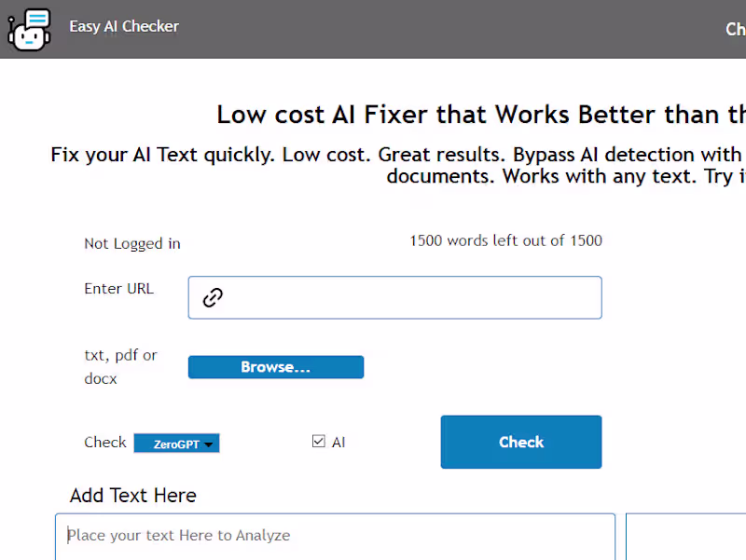Screen dimensions: 746x560
Task: Click into the 'Place your text Here to Analyze' box
Action: coord(335,537)
